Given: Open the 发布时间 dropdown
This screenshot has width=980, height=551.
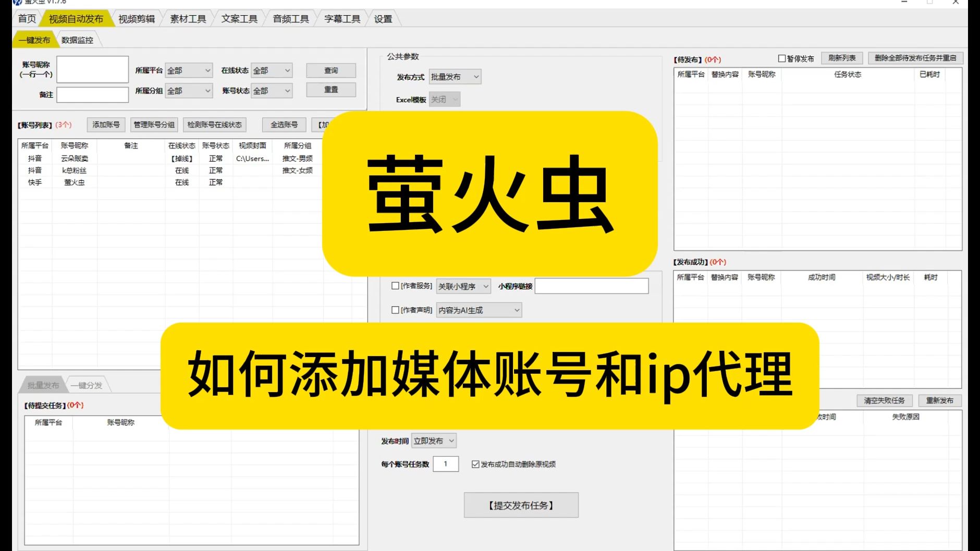Looking at the screenshot, I should [x=434, y=441].
